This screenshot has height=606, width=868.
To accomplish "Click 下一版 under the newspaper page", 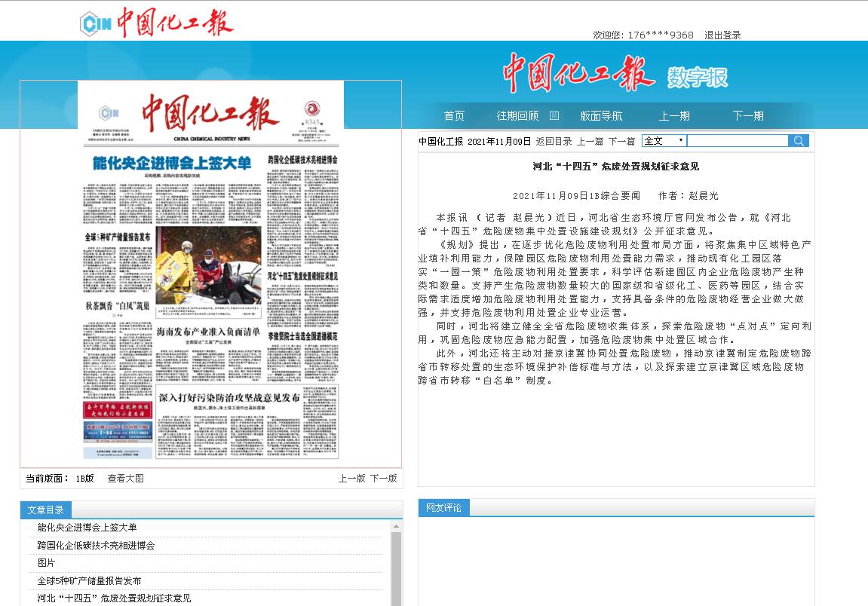I will pyautogui.click(x=383, y=478).
